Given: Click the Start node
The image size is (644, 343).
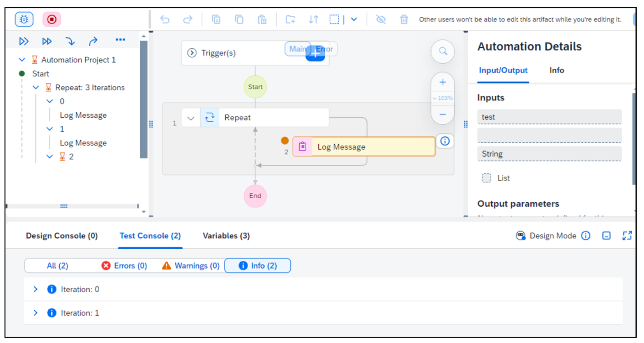Looking at the screenshot, I should [x=255, y=87].
